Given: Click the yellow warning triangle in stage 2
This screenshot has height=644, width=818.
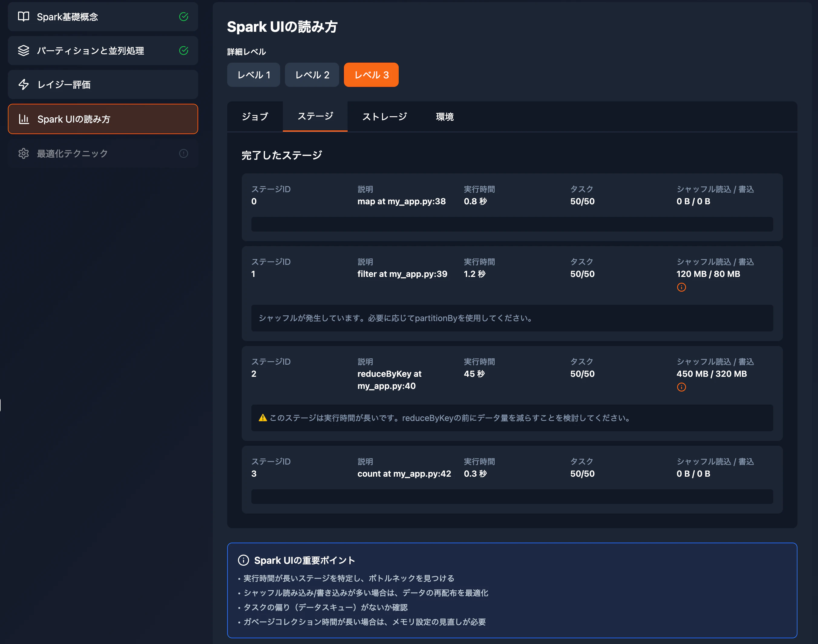Looking at the screenshot, I should click(x=263, y=418).
